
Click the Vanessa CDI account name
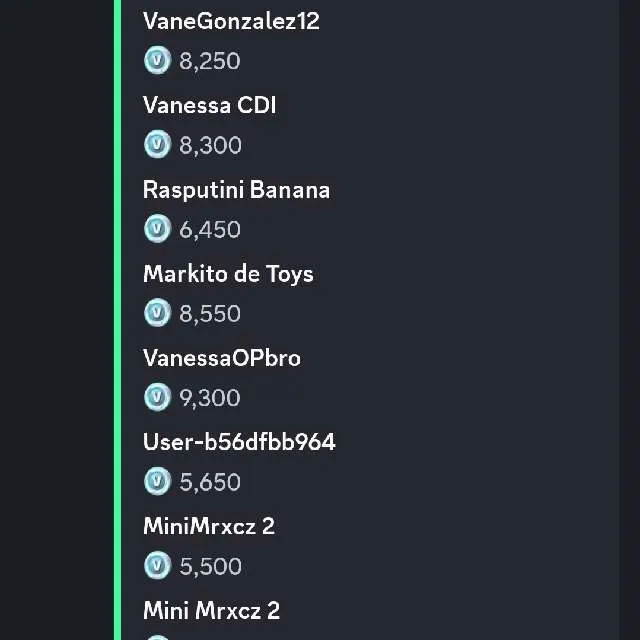tap(209, 105)
